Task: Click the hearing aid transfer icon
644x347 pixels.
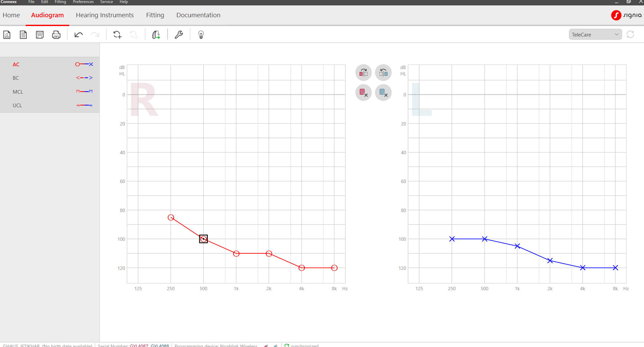Action: coord(156,35)
